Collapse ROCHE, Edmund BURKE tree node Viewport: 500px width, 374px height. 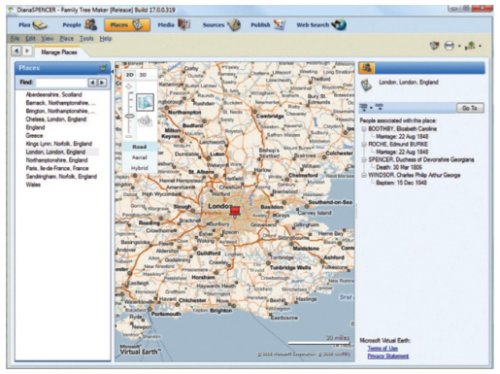click(x=364, y=144)
